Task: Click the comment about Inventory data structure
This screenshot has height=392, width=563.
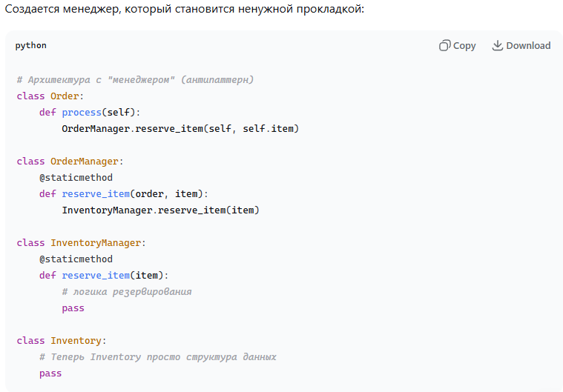Action: coord(158,357)
